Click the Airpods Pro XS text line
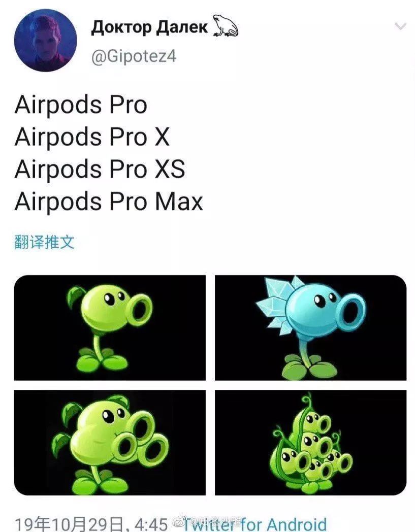This screenshot has height=532, width=415. tap(100, 169)
